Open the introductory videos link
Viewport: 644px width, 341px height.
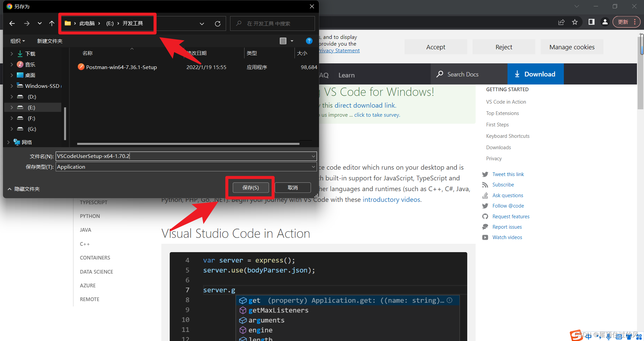pyautogui.click(x=391, y=200)
